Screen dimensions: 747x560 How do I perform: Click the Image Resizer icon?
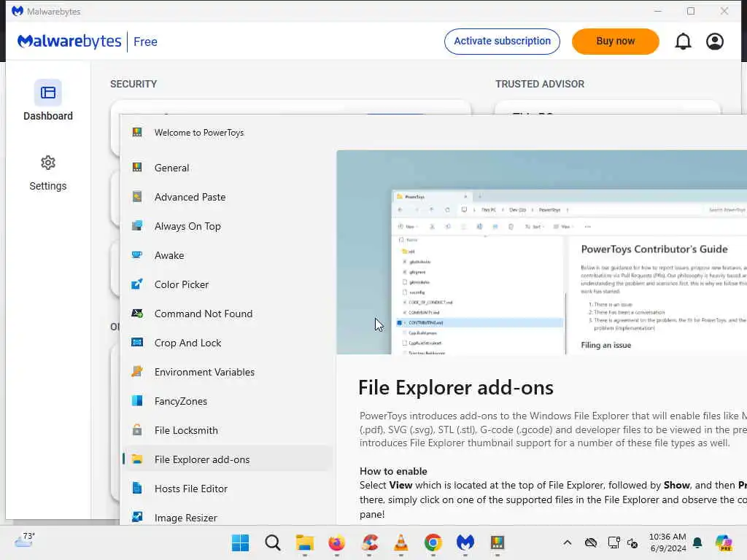[137, 517]
